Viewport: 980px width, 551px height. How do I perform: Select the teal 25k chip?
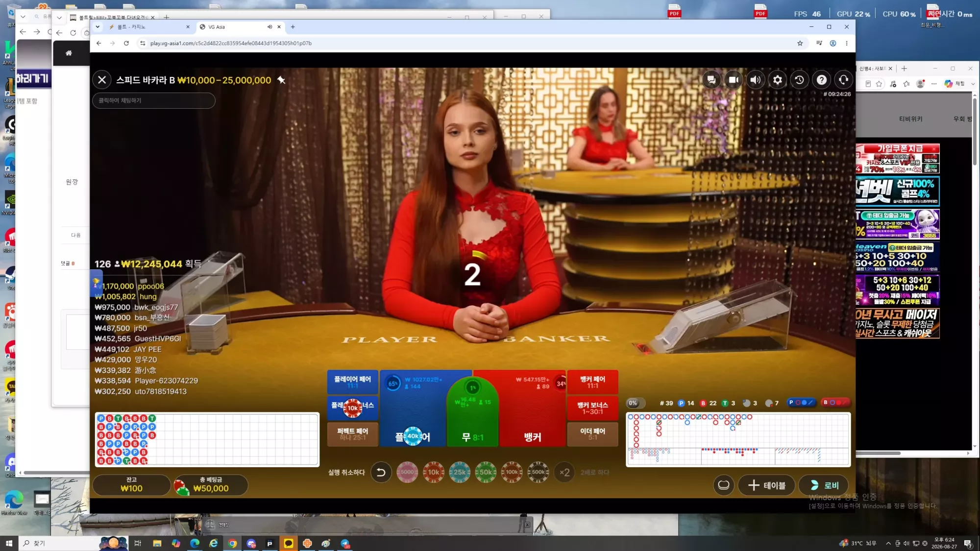[x=460, y=473]
